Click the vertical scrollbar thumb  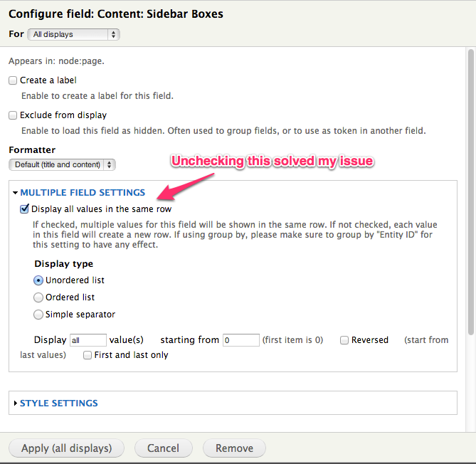[x=471, y=192]
